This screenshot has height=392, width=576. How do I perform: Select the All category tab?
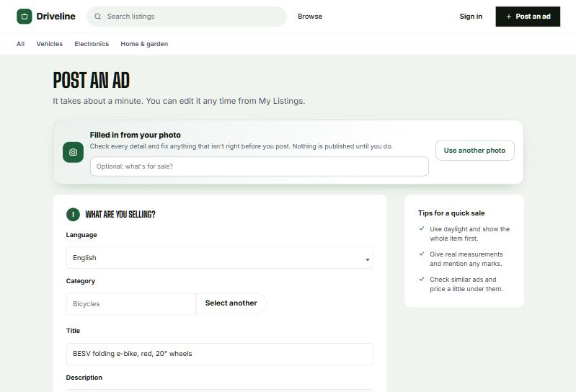21,44
